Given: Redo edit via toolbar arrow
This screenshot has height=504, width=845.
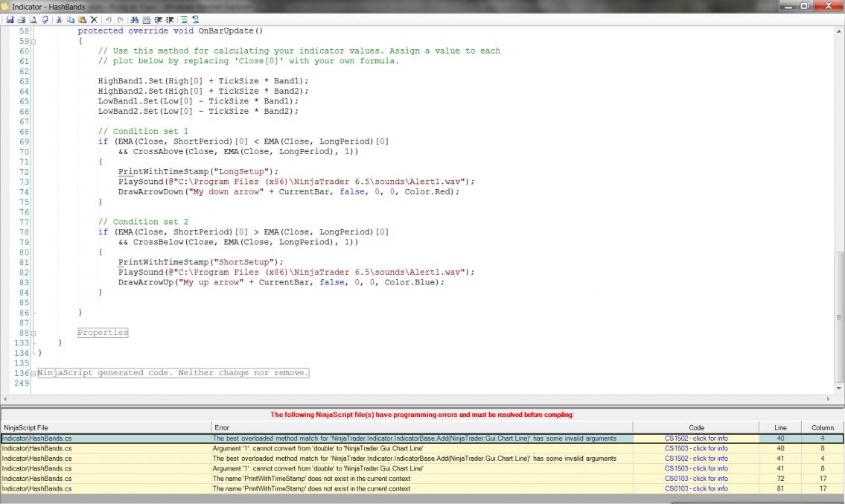Looking at the screenshot, I should [120, 19].
